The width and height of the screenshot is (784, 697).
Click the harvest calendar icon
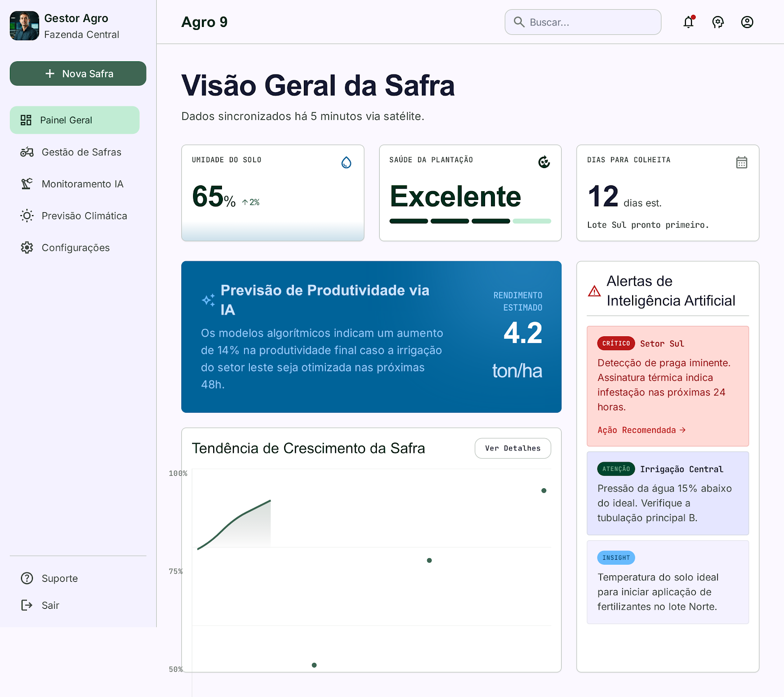point(742,162)
